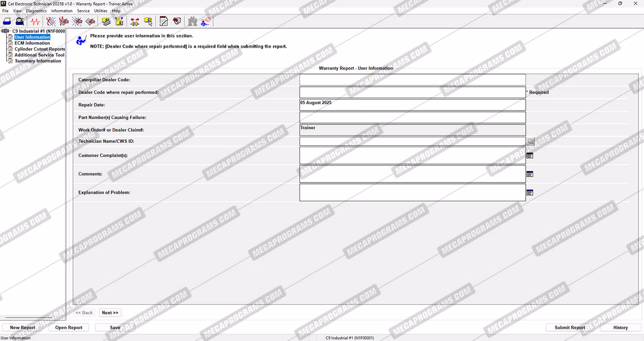Click the Open Report button
This screenshot has width=644, height=341.
pyautogui.click(x=69, y=327)
